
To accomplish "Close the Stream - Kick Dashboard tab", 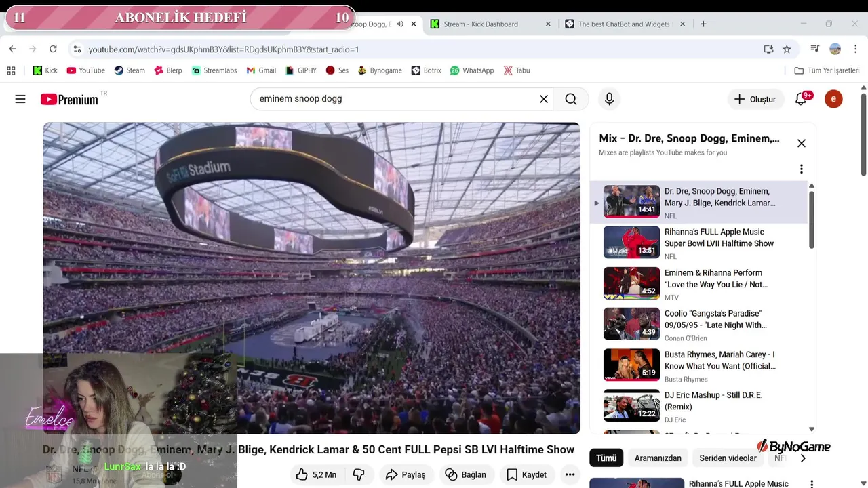I will [x=548, y=24].
